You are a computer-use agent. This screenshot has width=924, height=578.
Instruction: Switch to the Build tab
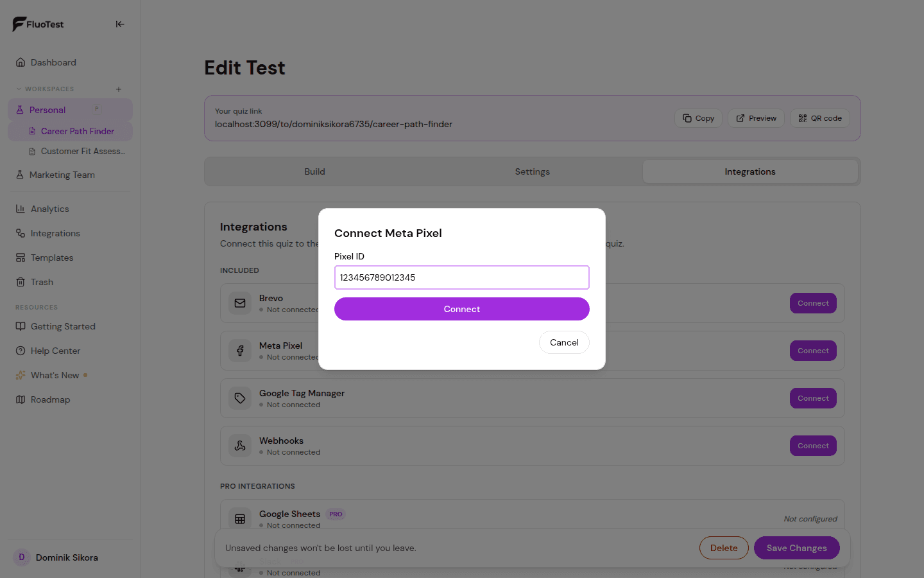[314, 171]
